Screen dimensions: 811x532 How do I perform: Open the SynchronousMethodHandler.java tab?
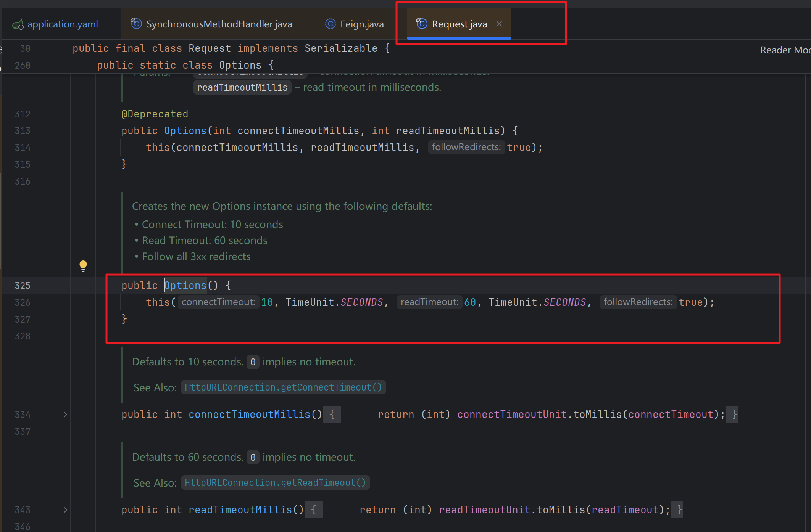coord(219,24)
